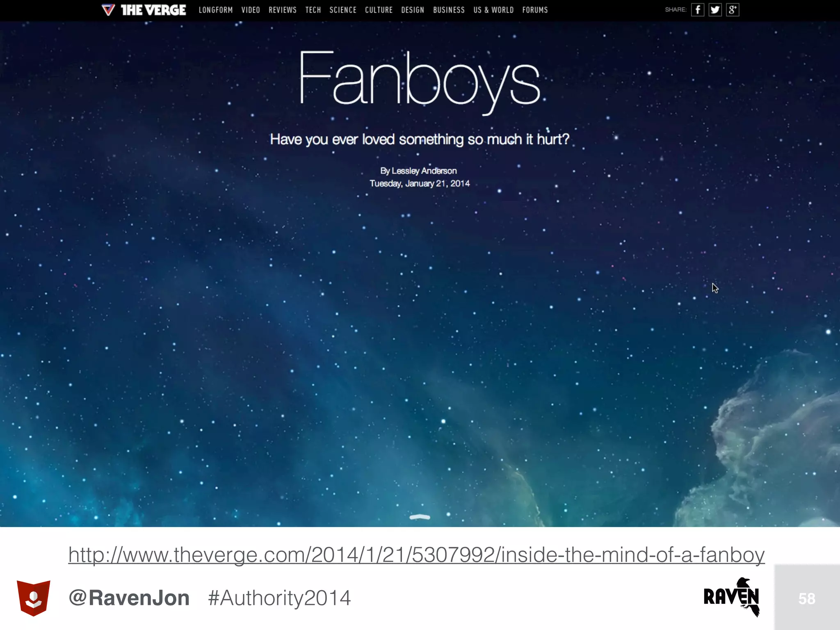Click the slide number 58
This screenshot has width=840, height=630.
[x=807, y=599]
